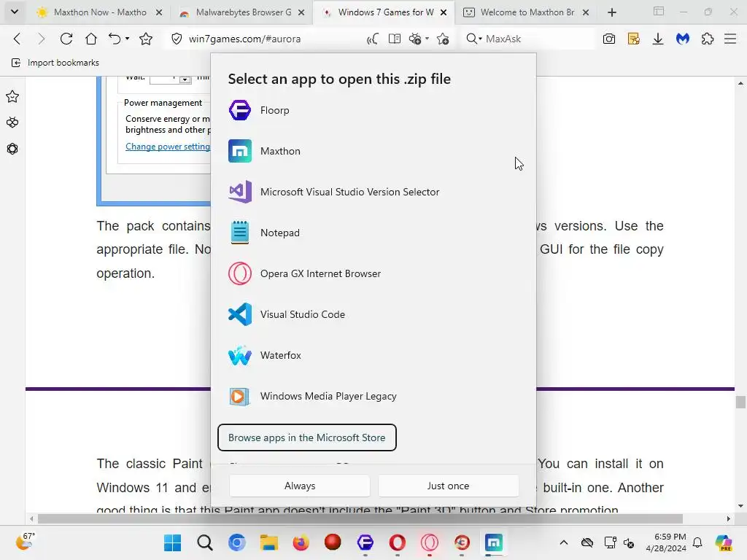The image size is (747, 560).
Task: Click the undo closed tab arrow icon
Action: [115, 39]
